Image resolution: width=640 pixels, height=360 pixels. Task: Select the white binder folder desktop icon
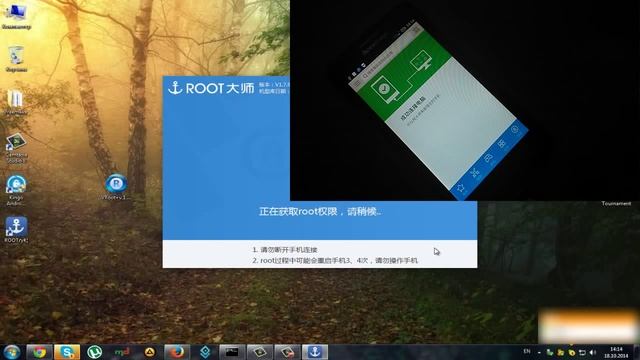[x=16, y=102]
